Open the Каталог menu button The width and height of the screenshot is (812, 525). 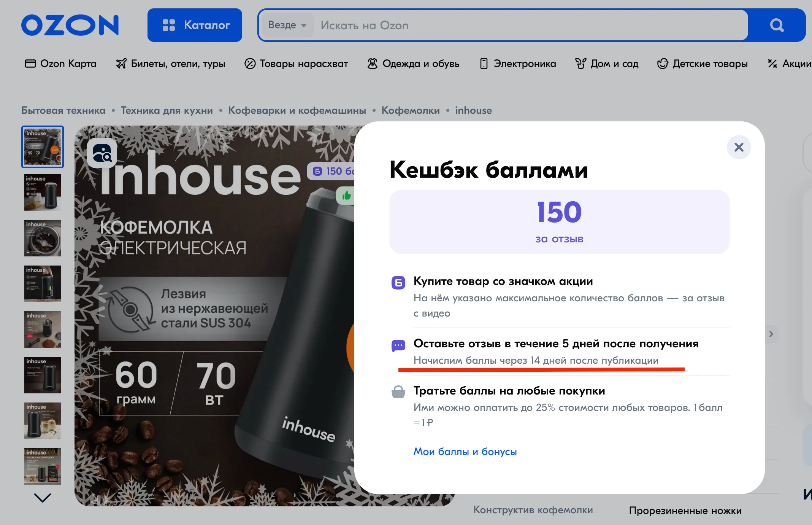point(195,25)
